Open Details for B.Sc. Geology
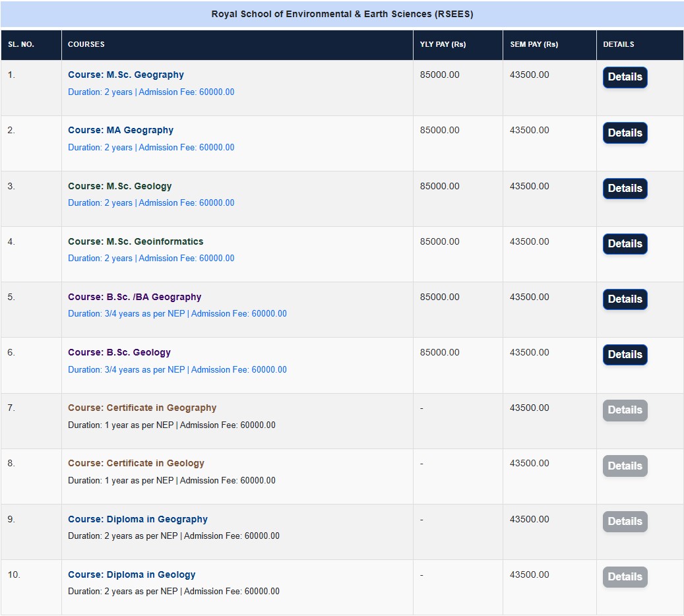The height and width of the screenshot is (616, 684). click(x=625, y=355)
